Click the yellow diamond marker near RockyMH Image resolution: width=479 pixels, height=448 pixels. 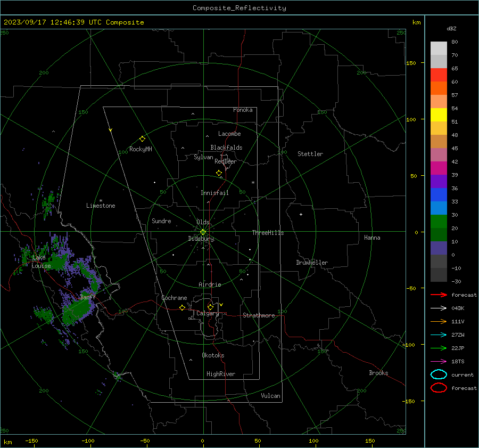142,139
